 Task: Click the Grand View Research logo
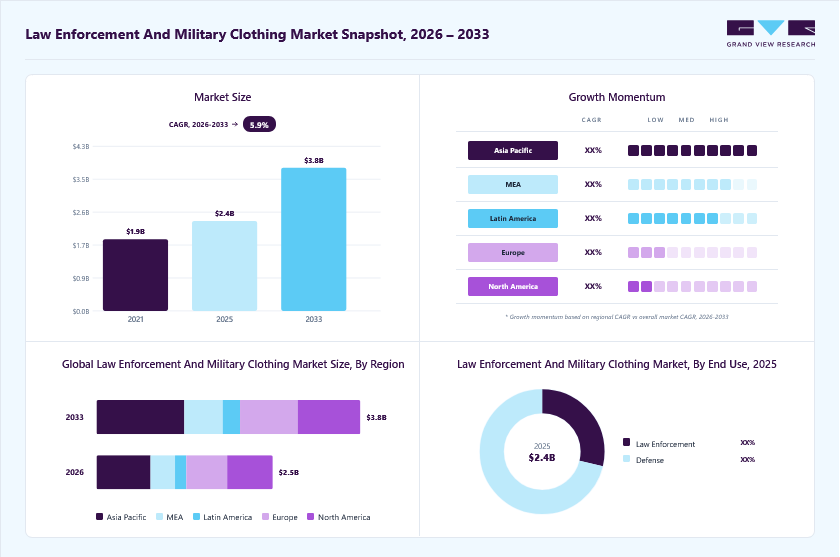(x=771, y=34)
